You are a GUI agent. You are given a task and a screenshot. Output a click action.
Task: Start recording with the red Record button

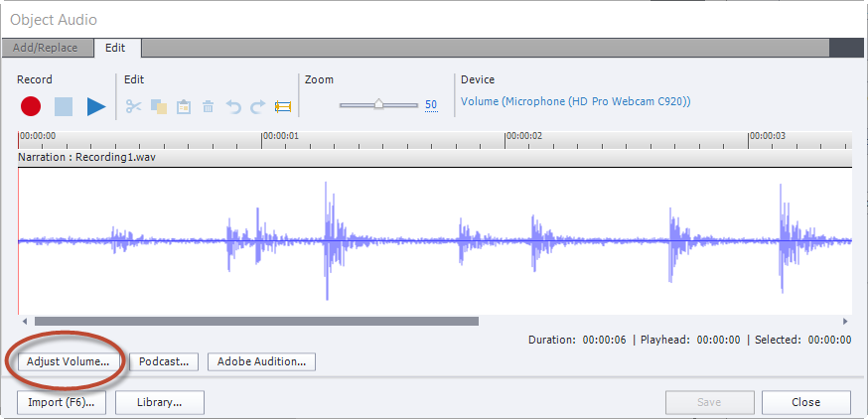[31, 106]
